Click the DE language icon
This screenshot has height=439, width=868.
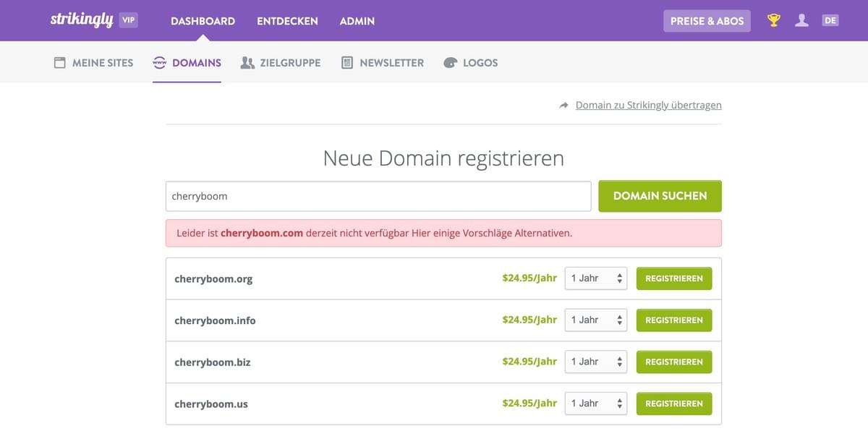pos(830,20)
